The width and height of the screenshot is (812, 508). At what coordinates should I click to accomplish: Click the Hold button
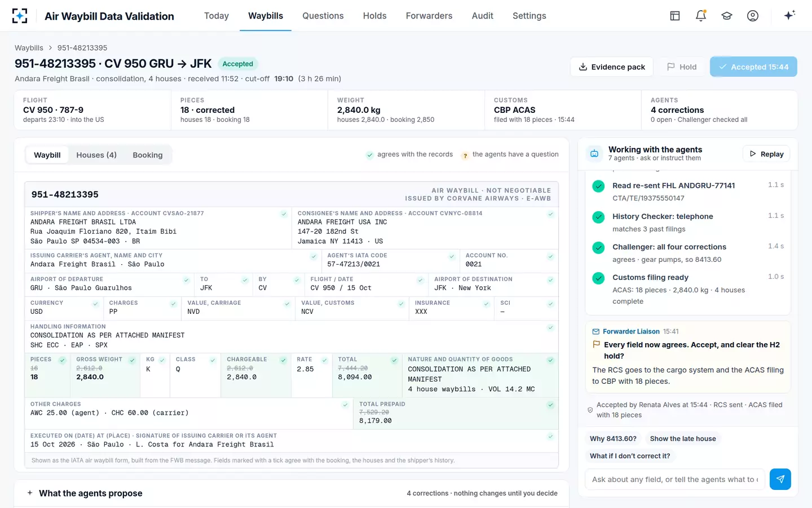(682, 67)
